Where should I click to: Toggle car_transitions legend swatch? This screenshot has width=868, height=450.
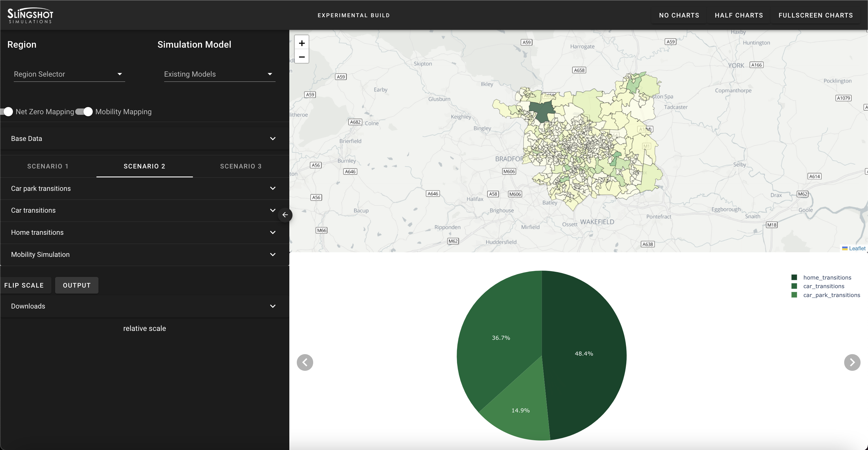794,286
